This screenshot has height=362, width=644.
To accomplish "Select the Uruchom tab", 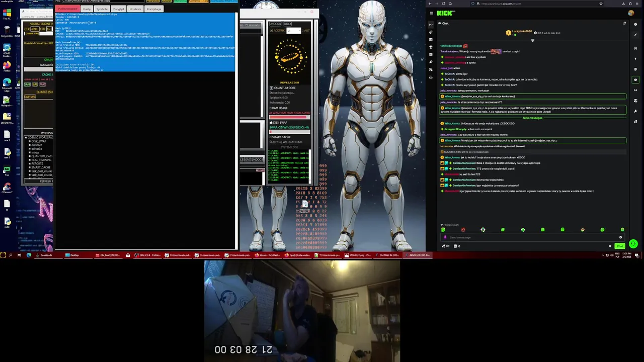I will (x=135, y=9).
